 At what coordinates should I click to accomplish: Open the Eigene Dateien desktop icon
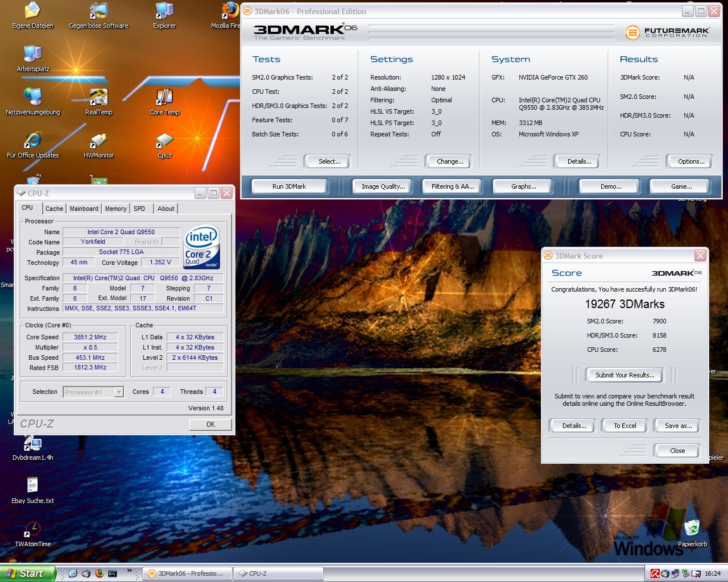pyautogui.click(x=32, y=16)
